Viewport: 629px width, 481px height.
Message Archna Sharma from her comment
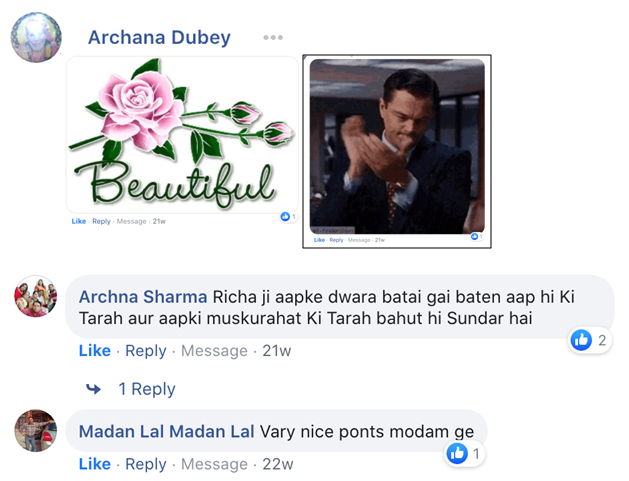tap(214, 351)
